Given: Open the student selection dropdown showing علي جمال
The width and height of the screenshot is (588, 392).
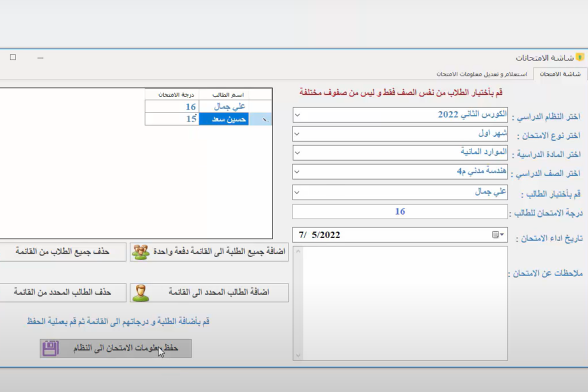Looking at the screenshot, I should (x=297, y=192).
